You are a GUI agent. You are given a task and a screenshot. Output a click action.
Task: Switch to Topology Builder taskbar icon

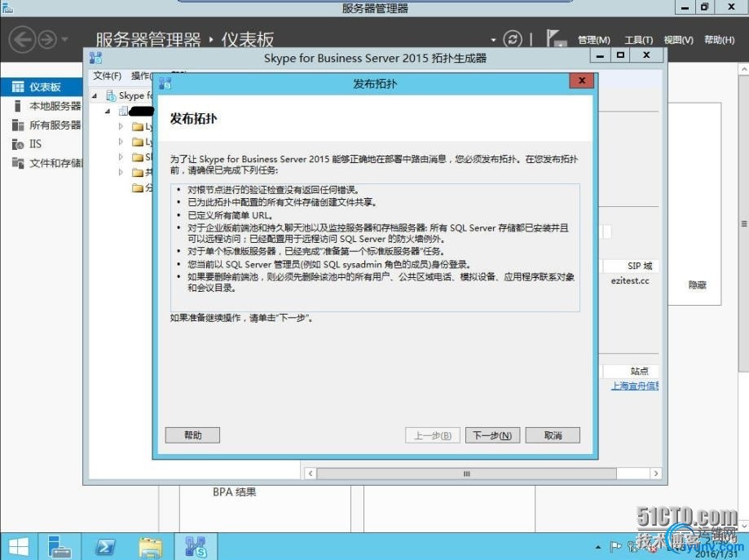coord(196,547)
